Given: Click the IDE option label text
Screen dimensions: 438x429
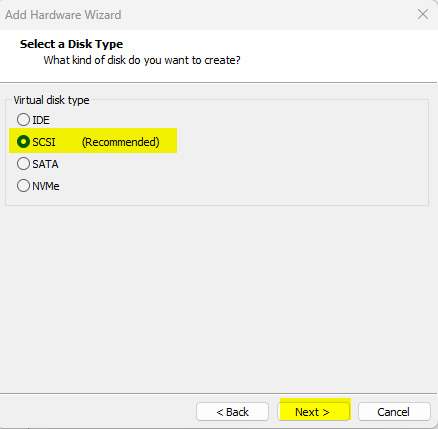Looking at the screenshot, I should 41,120.
